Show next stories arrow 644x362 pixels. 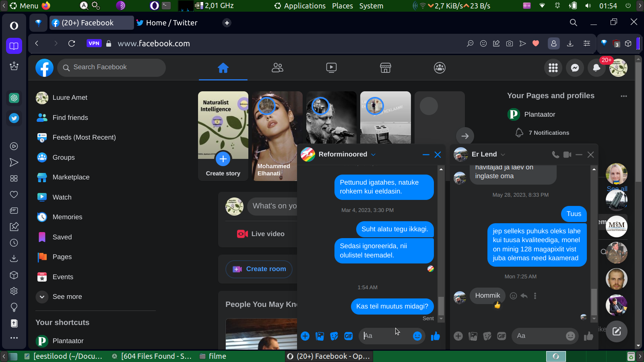click(x=465, y=136)
